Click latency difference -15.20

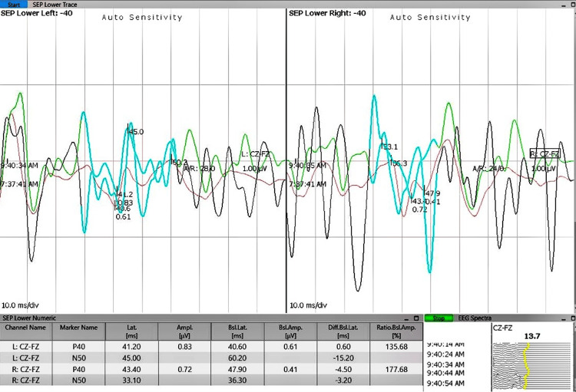pyautogui.click(x=343, y=358)
